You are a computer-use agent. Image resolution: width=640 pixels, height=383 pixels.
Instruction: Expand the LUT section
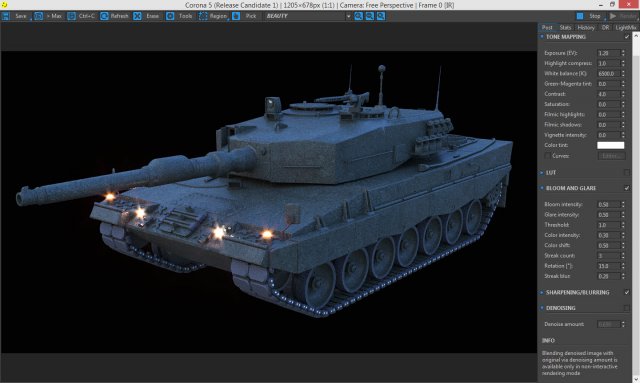[542, 173]
